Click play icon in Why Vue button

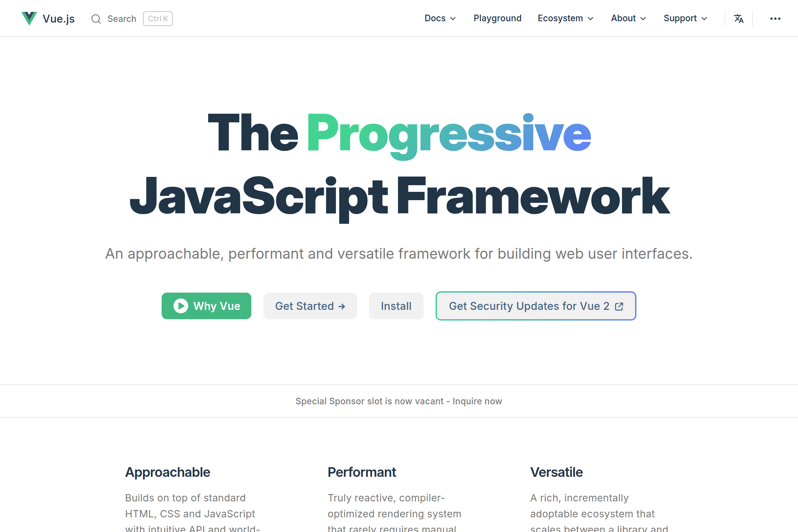181,306
